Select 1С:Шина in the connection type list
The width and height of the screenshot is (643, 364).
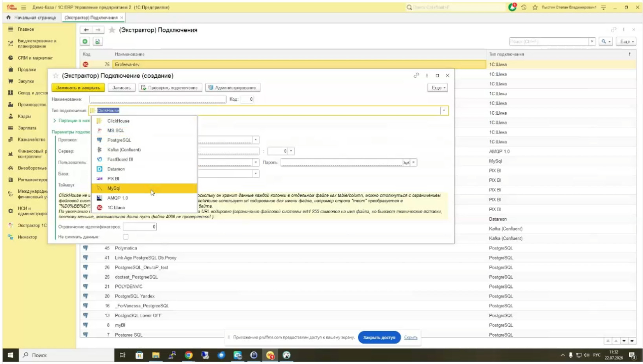[x=144, y=208]
